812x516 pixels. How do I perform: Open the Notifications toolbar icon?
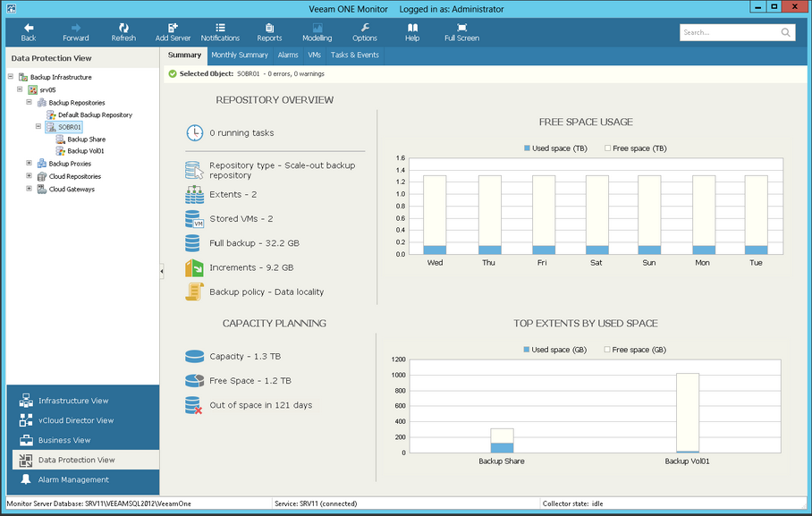point(220,28)
